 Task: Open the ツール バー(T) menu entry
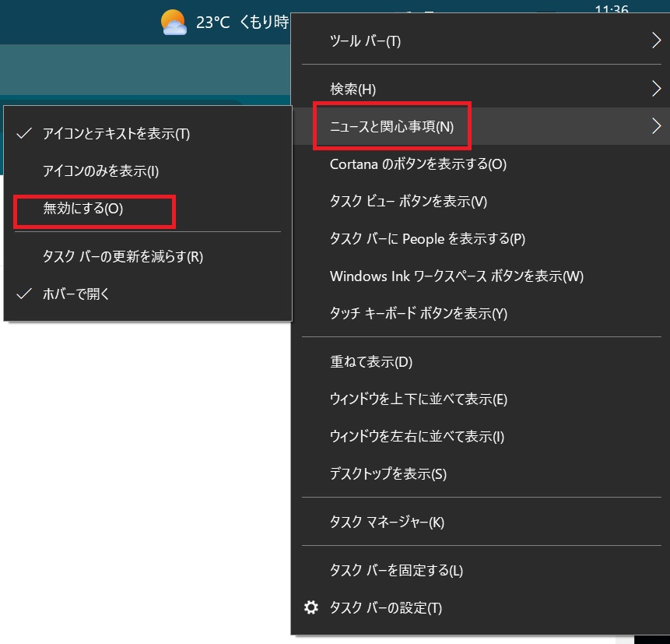point(481,40)
